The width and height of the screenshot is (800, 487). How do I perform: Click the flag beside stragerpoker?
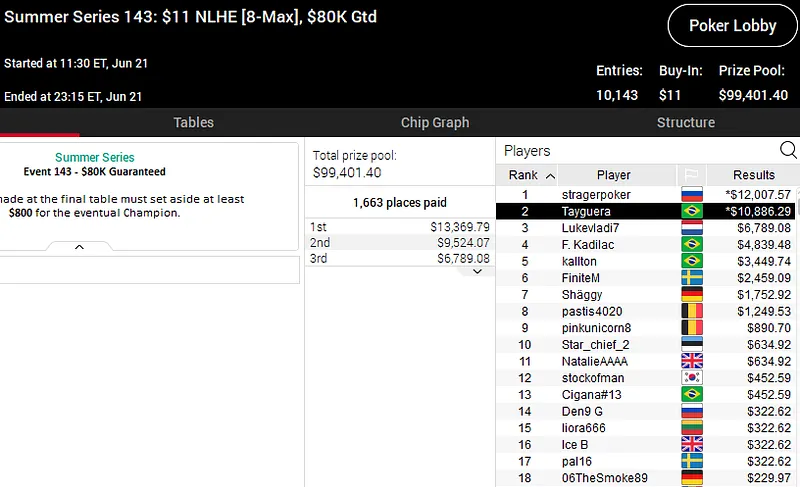pos(691,194)
